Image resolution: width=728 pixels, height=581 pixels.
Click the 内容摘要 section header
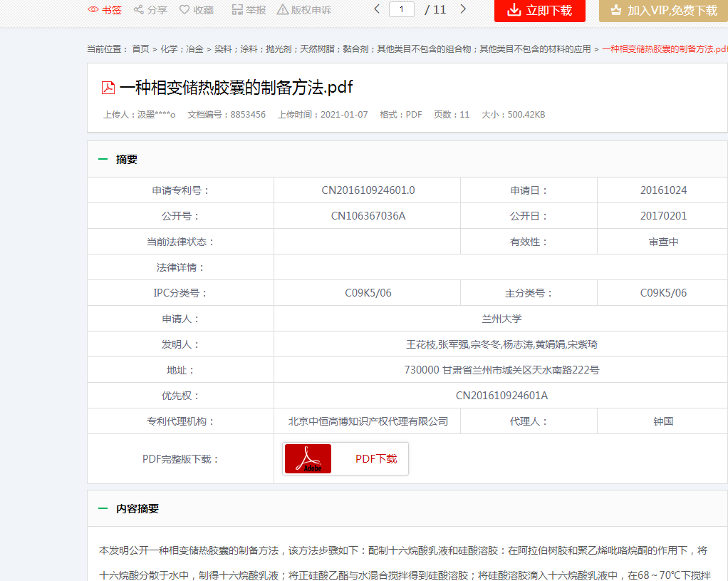(x=137, y=509)
